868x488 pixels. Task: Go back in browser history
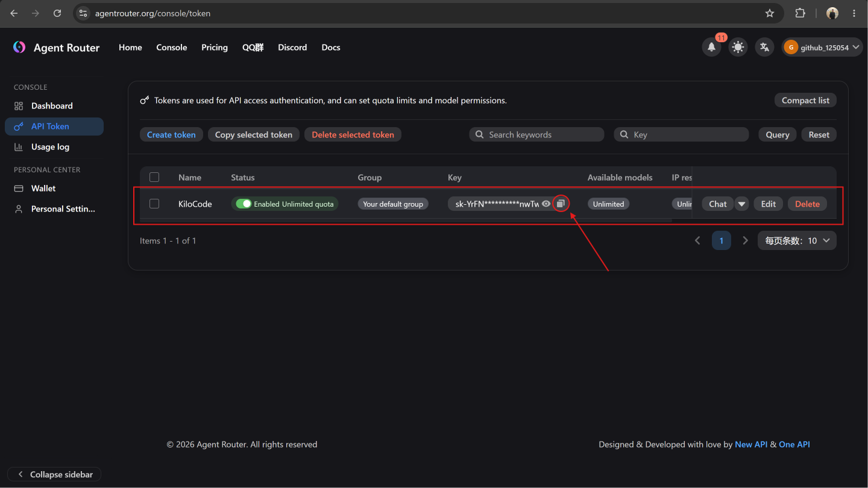point(14,13)
